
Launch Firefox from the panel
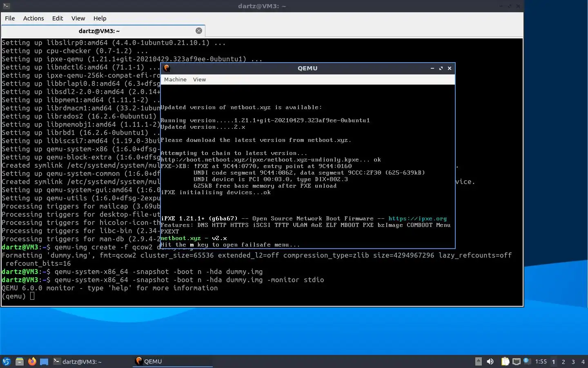coord(32,361)
